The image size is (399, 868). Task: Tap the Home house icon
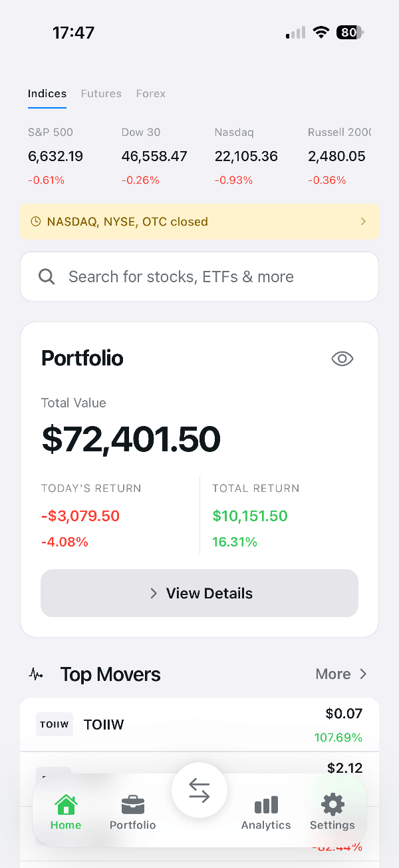tap(66, 805)
